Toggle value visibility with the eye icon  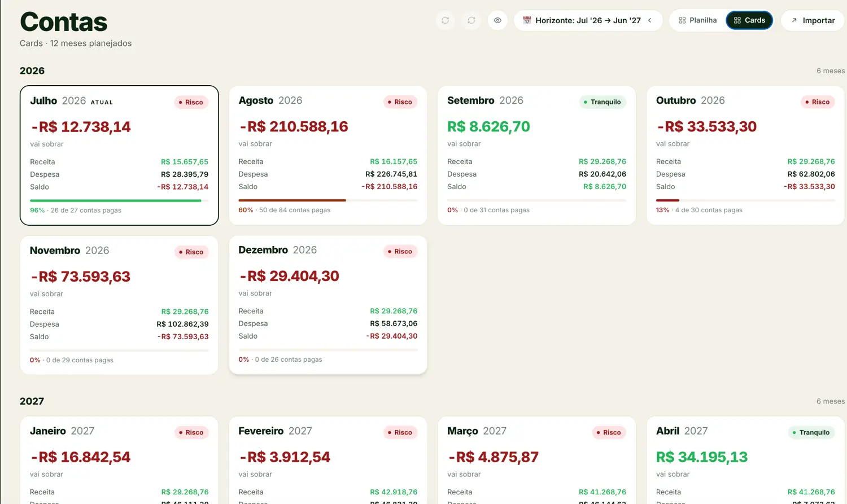click(497, 20)
